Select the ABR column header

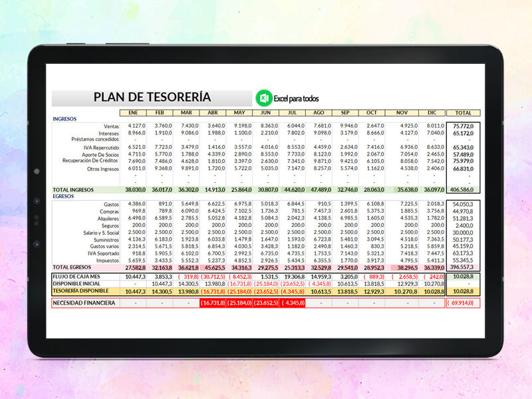pyautogui.click(x=212, y=112)
